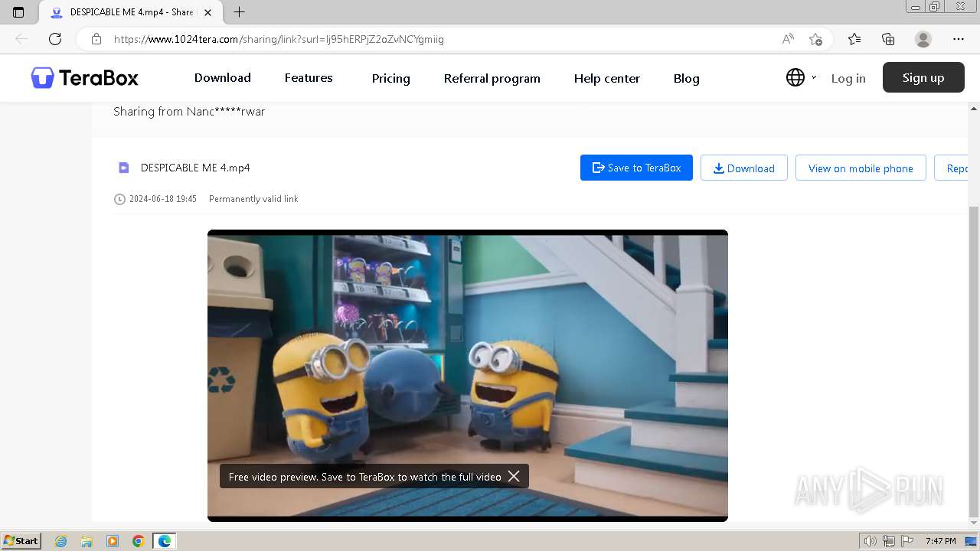Click the video preview player
980x551 pixels.
click(468, 375)
